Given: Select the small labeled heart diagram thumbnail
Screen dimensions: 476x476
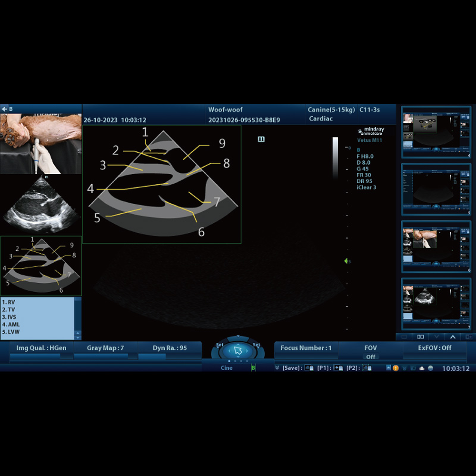Looking at the screenshot, I should [x=40, y=266].
